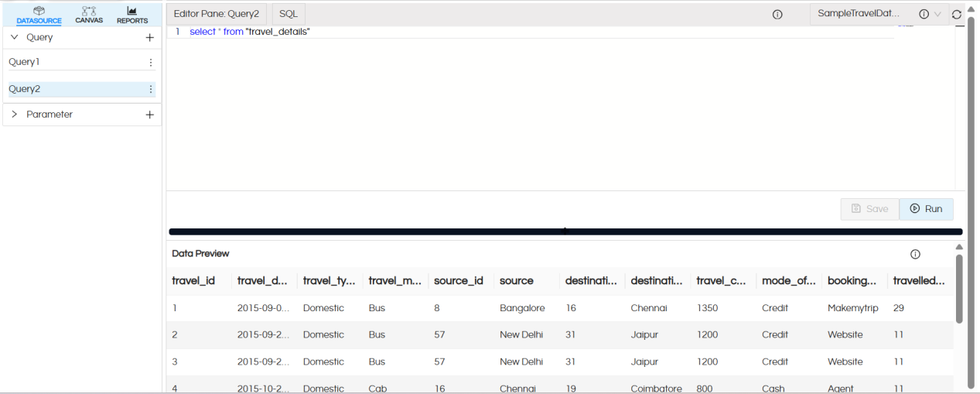Click into the SQL query editor line
The height and width of the screenshot is (394, 980).
point(530,32)
